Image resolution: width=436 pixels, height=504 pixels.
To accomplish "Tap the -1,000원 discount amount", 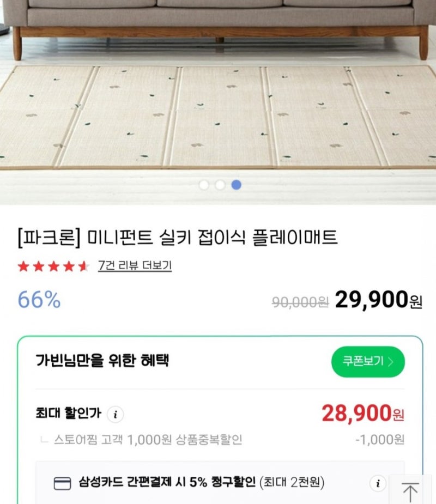I will (380, 439).
